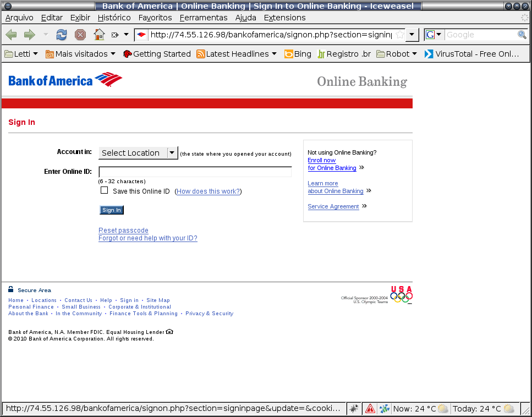The height and width of the screenshot is (417, 532).
Task: Open the Ferramentas menu
Action: 204,18
